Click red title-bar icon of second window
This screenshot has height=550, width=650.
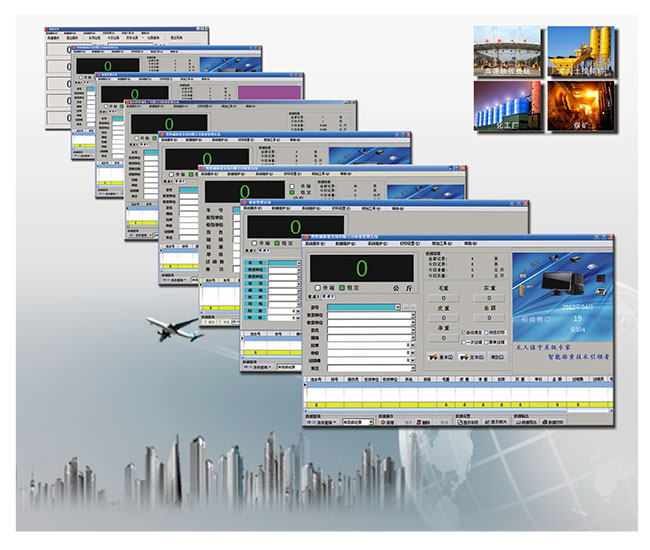click(x=245, y=203)
